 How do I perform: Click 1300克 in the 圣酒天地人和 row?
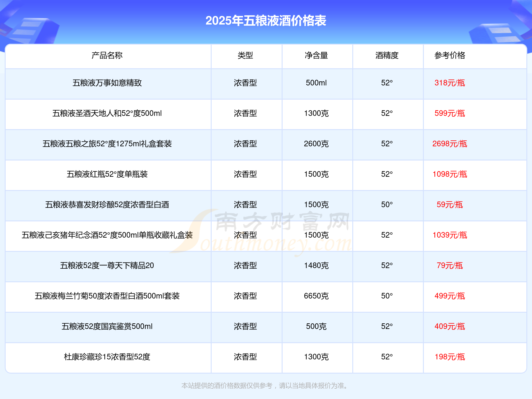tap(316, 113)
